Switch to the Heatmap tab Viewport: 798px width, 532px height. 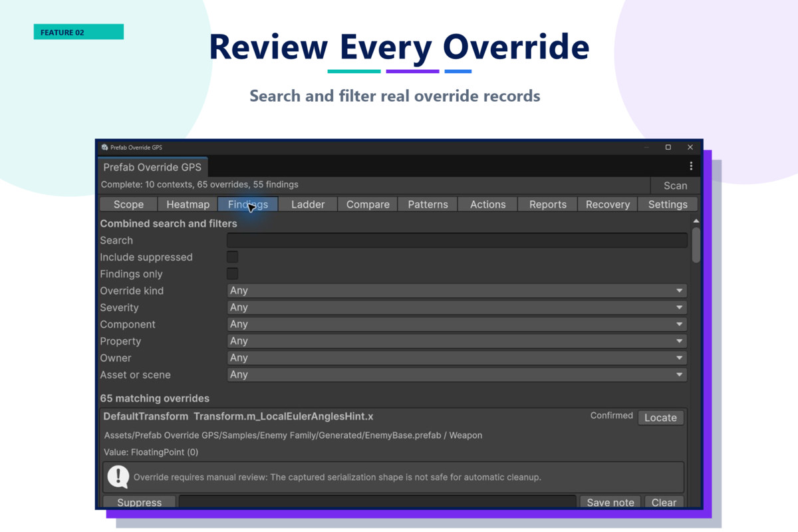pos(188,204)
